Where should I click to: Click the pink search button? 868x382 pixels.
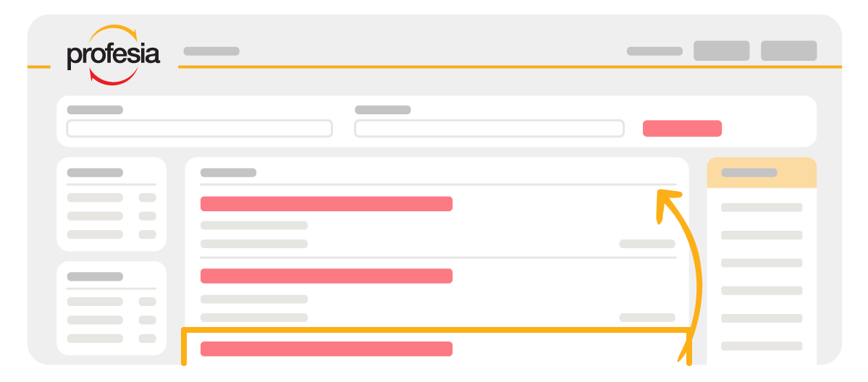pyautogui.click(x=682, y=129)
